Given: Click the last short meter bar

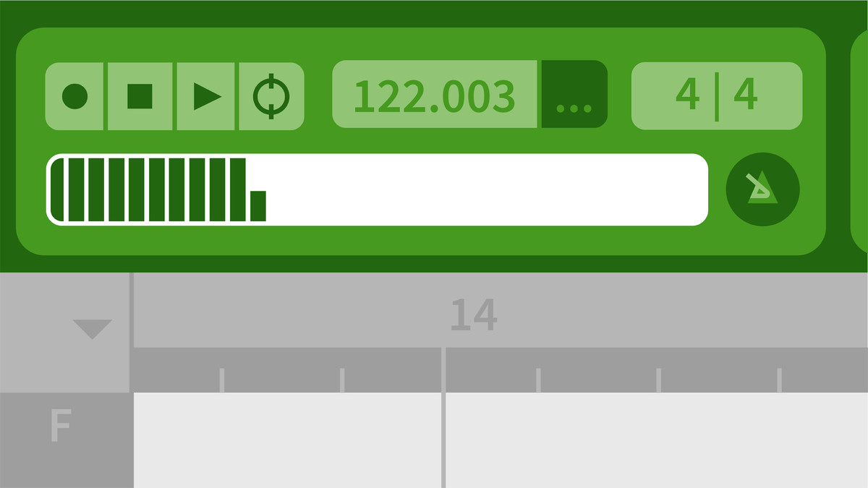Looking at the screenshot, I should [258, 206].
